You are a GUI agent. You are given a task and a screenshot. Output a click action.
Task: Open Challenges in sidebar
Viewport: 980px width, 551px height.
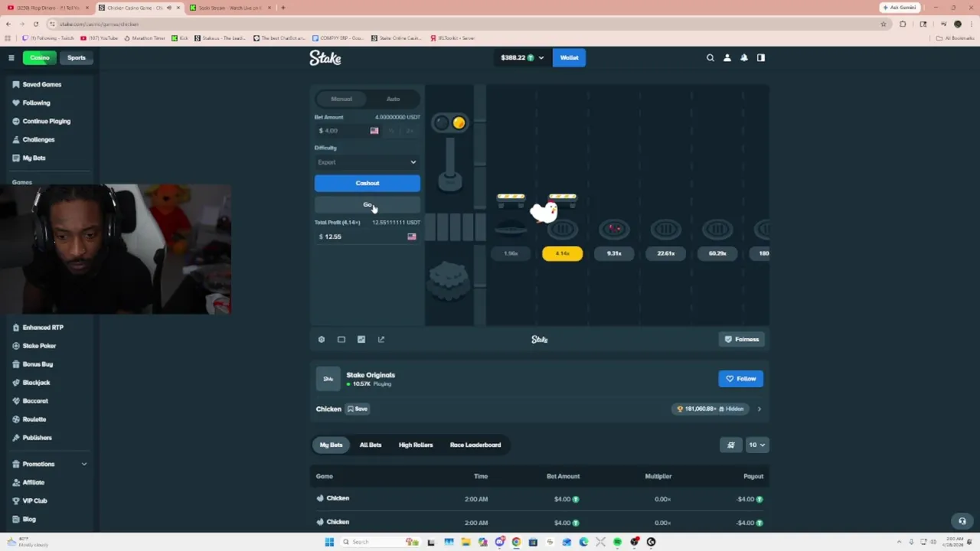(x=38, y=139)
